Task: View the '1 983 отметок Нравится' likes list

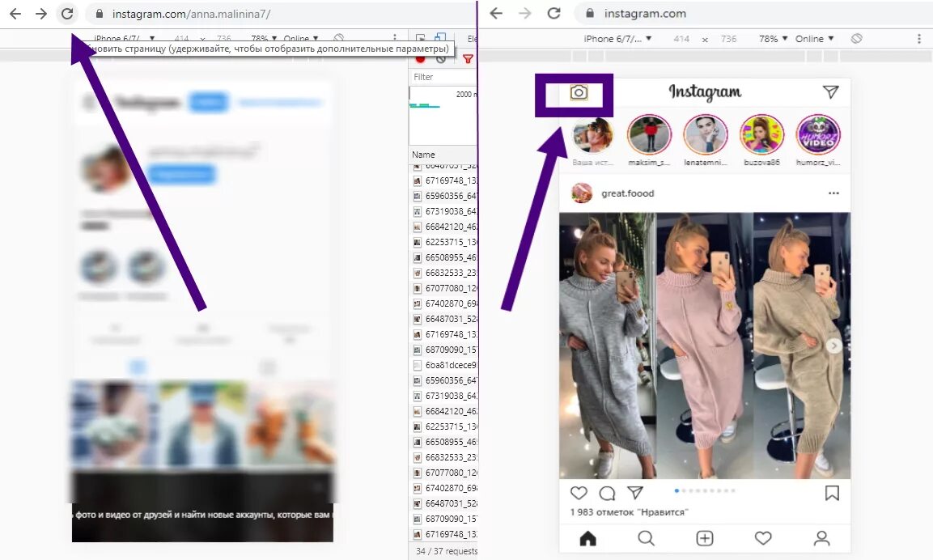Action: 629,511
